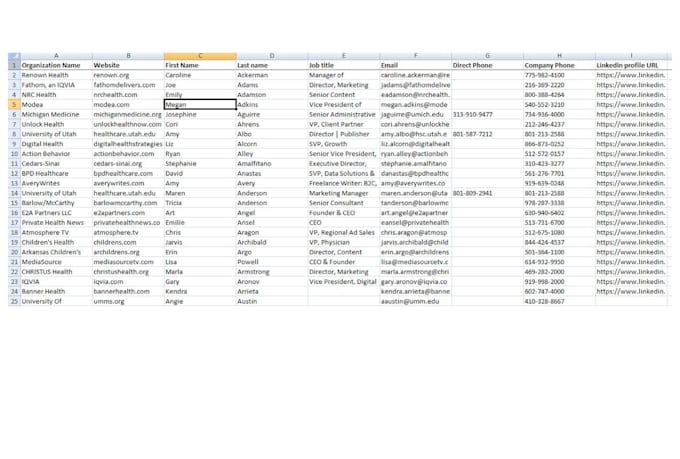This screenshot has width=680, height=459.
Task: Select the 'Amalfitano' last name cell
Action: 272,164
